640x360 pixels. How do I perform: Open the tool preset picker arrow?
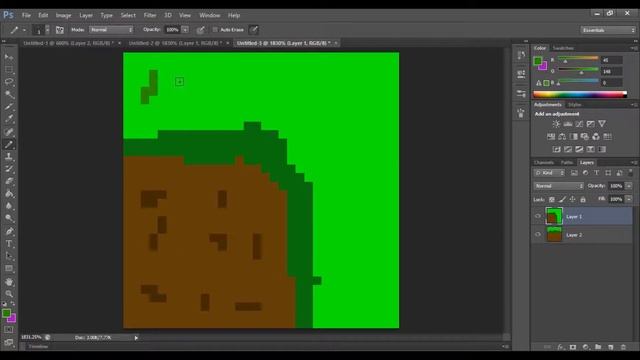tap(24, 30)
